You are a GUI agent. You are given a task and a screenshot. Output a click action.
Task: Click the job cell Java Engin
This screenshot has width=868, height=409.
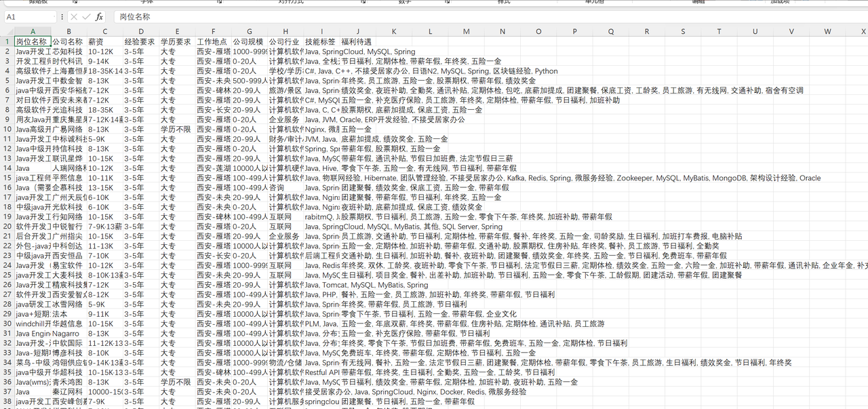(x=33, y=334)
